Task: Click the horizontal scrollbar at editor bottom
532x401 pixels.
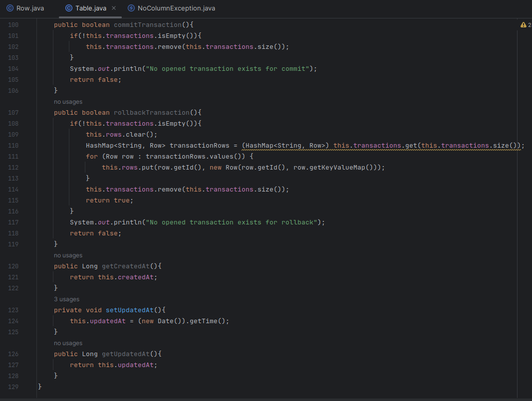Action: 266,400
